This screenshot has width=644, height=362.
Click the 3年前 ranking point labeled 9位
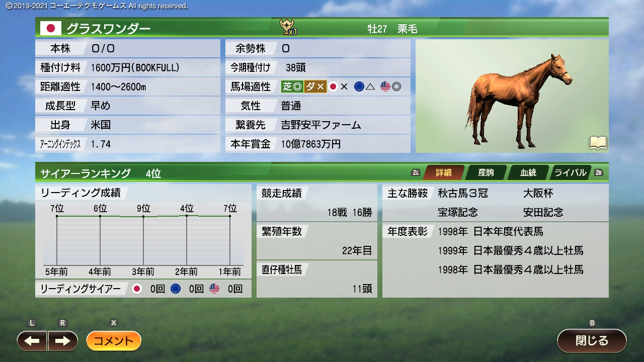[x=143, y=216]
